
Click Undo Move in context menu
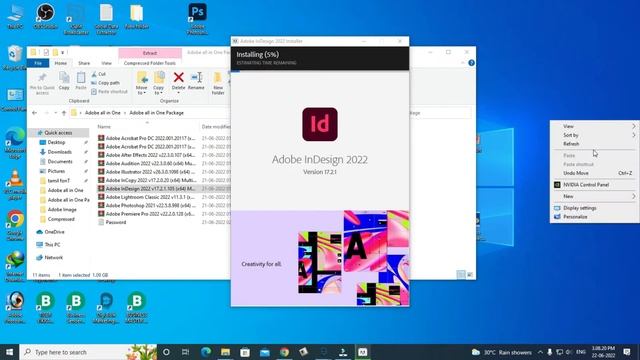click(595, 173)
